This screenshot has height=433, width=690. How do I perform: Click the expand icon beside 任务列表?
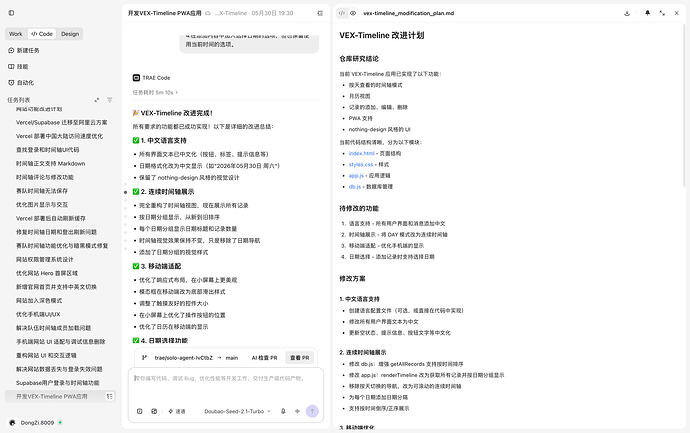(x=97, y=100)
